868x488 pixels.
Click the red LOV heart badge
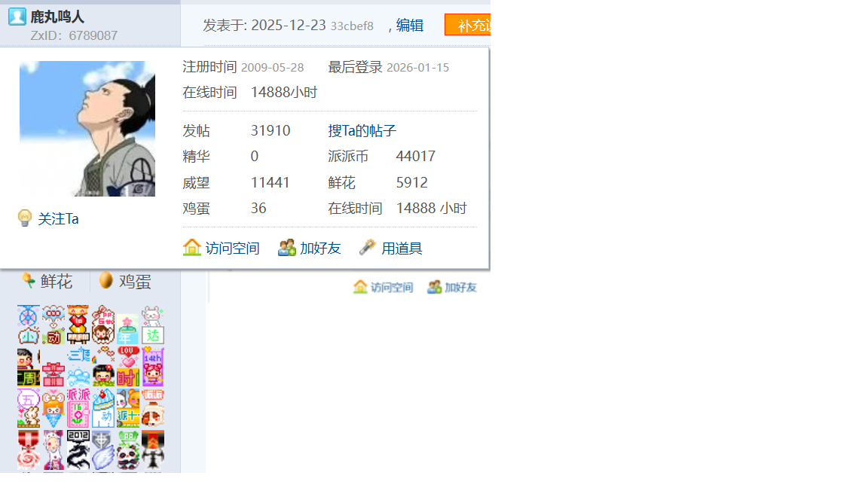click(x=128, y=359)
